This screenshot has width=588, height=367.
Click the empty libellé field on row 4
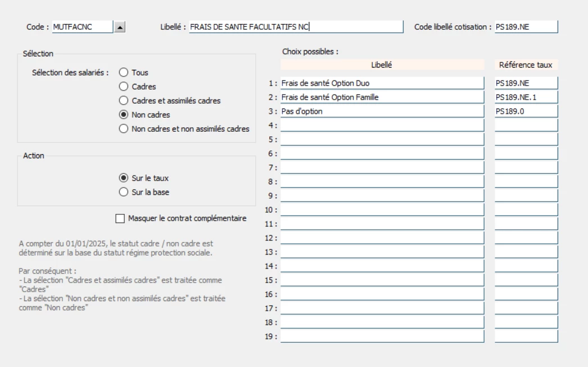(x=382, y=126)
